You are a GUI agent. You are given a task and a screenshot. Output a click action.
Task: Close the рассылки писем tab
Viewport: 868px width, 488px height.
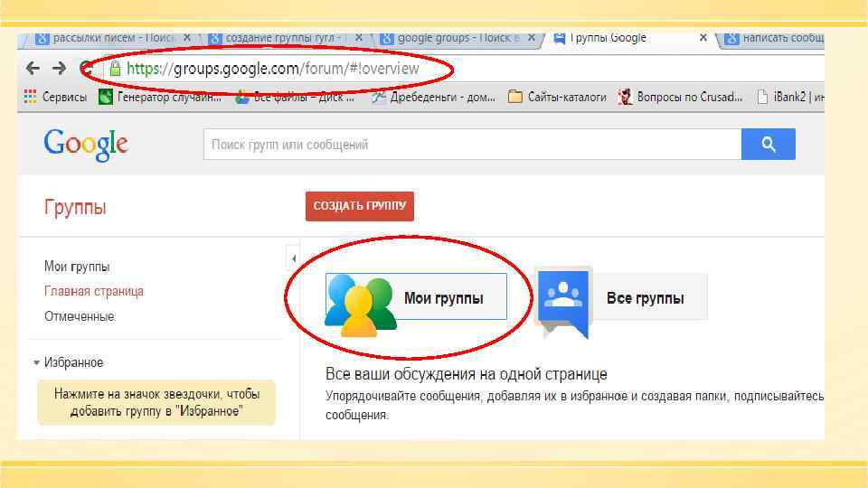[x=187, y=38]
